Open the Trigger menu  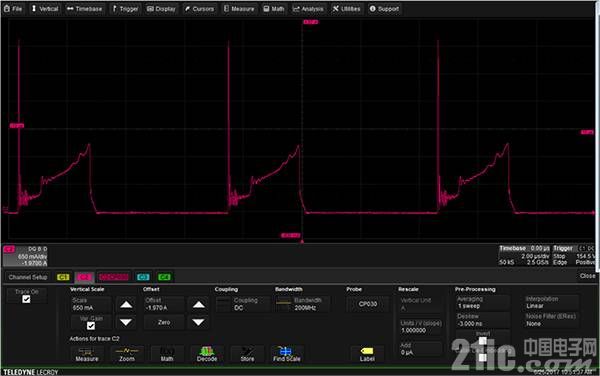125,9
